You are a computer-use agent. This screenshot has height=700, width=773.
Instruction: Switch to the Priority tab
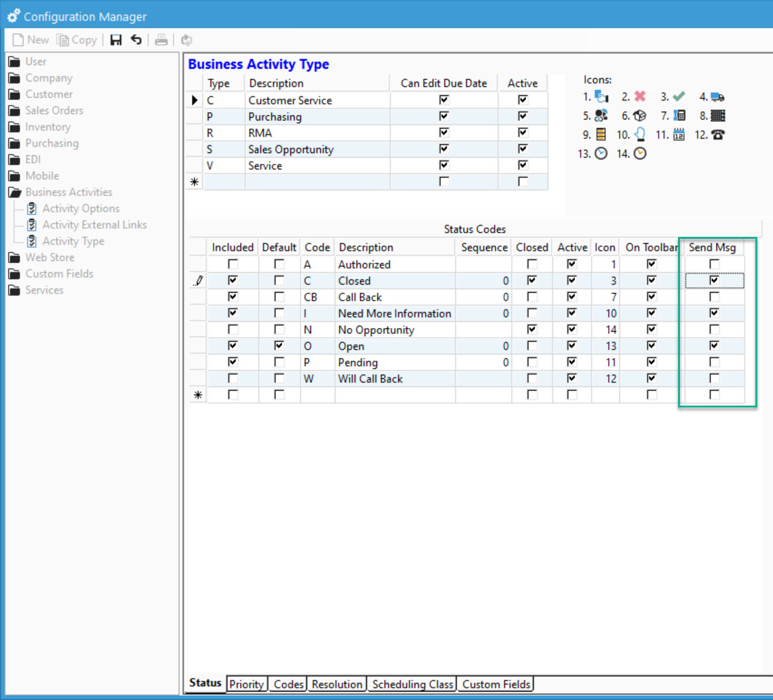247,684
